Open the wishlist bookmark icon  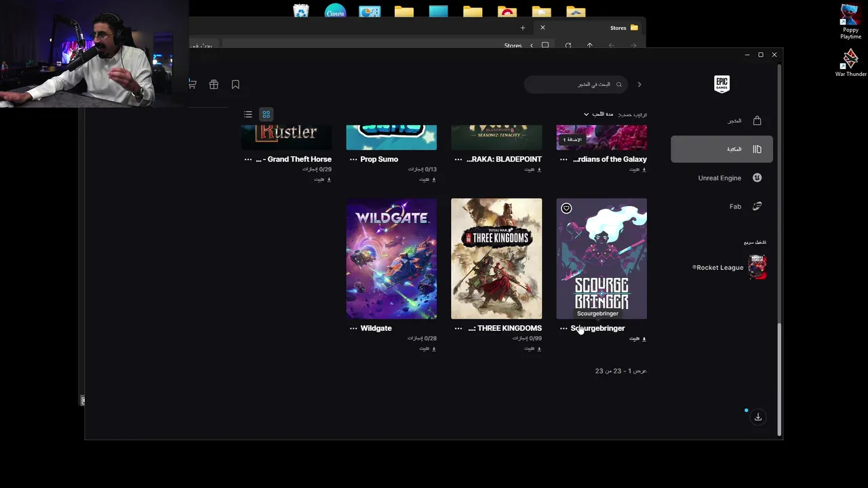pos(235,85)
